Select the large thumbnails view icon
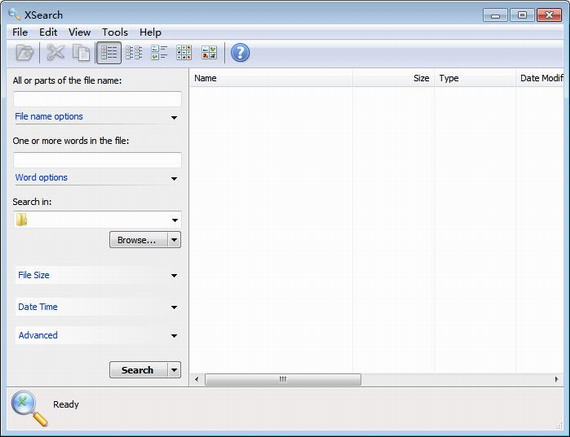Screen dimensions: 570x437 tap(209, 53)
